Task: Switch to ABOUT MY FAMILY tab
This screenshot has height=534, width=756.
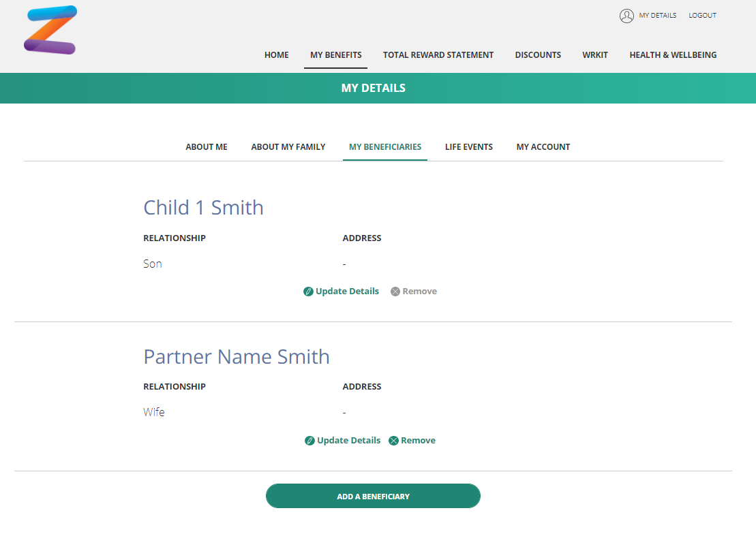Action: (x=288, y=147)
